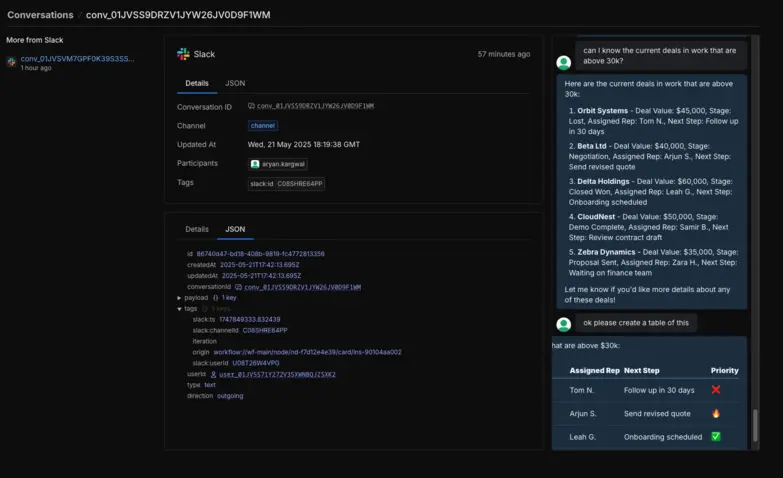
Task: Click the conversation icon before the Conversation ID value
Action: [251, 106]
